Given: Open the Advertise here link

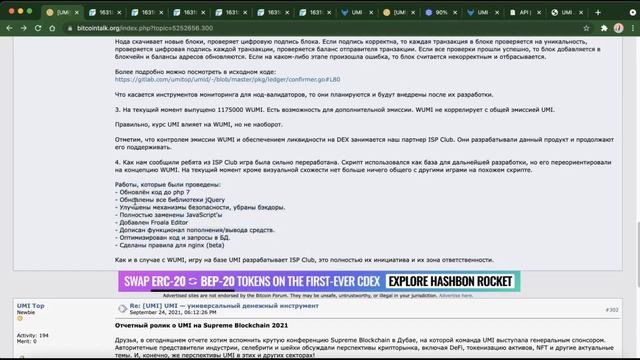Looking at the screenshot, I should [x=456, y=296].
